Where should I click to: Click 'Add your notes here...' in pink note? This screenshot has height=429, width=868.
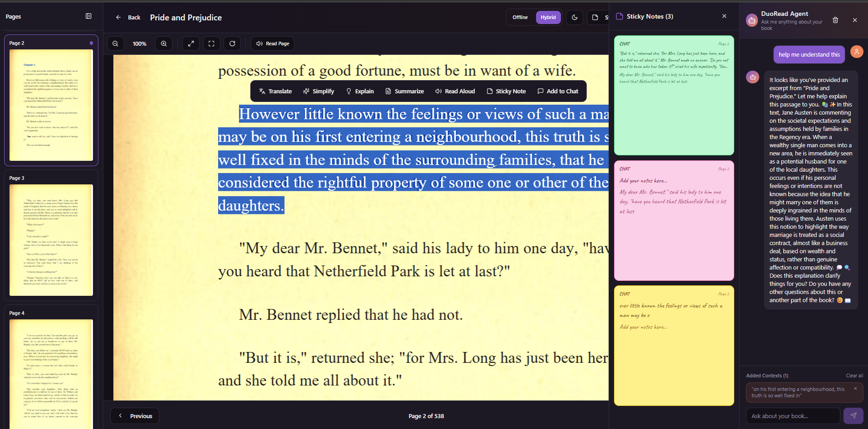[x=643, y=181]
